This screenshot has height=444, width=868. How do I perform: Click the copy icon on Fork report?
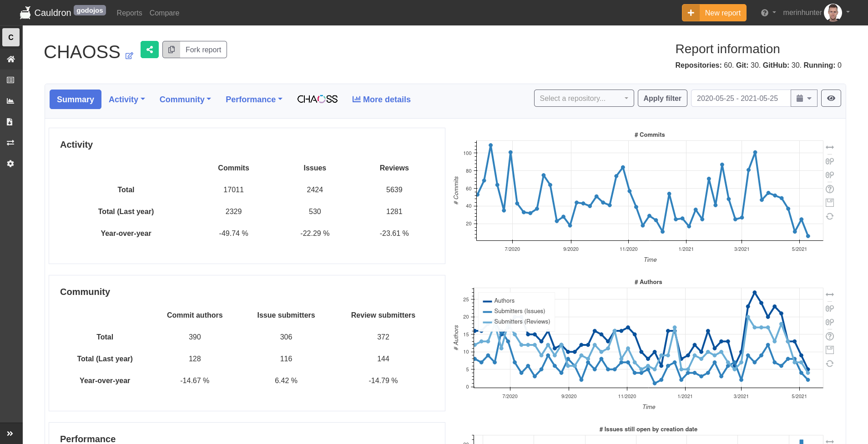point(172,50)
